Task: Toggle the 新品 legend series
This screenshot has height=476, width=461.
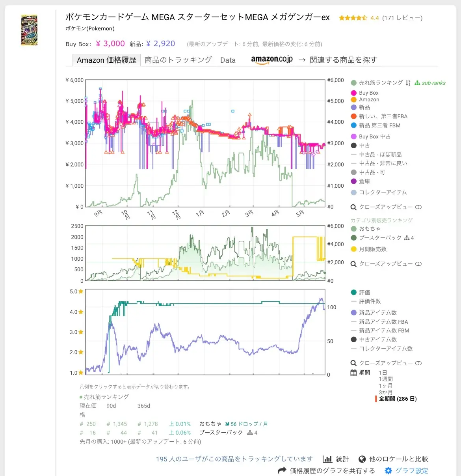Action: [360, 107]
